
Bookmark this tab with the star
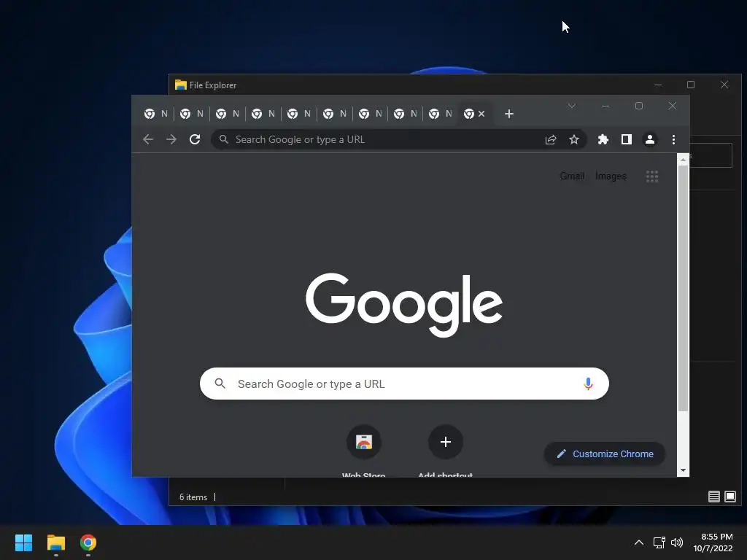coord(574,139)
